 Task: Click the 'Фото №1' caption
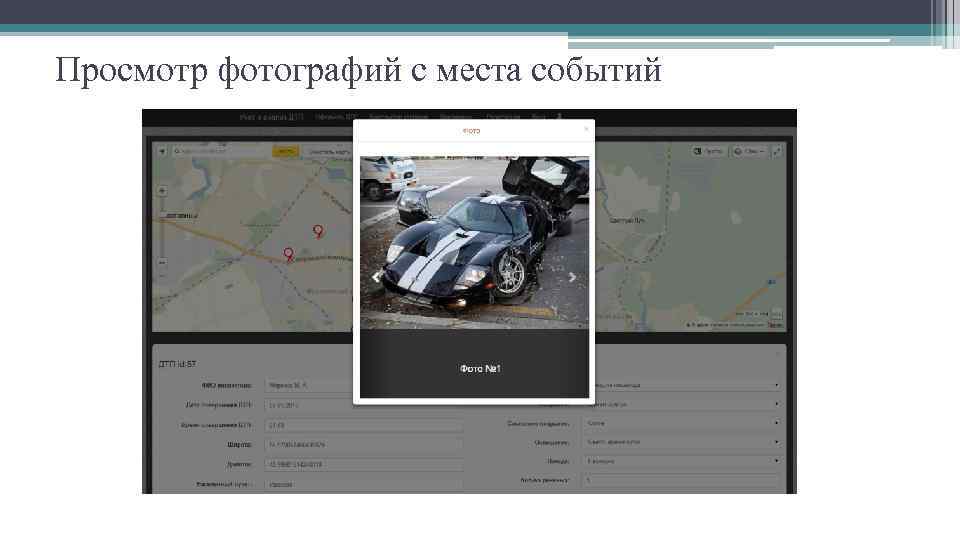tap(480, 369)
